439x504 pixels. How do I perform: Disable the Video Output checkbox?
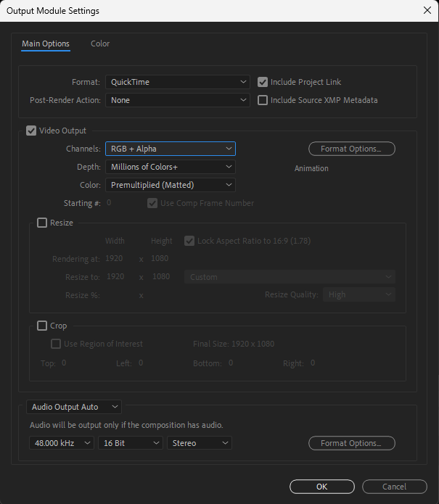31,131
